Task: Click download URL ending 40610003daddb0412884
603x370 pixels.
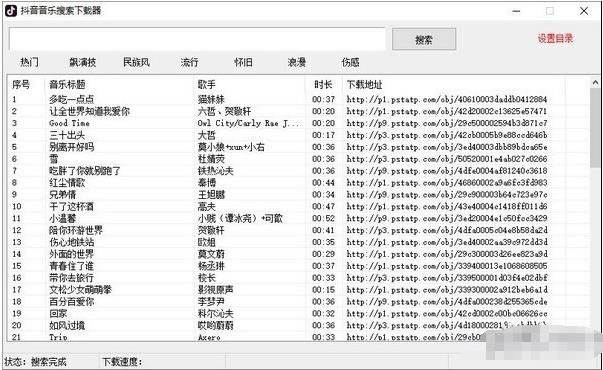Action: tap(447, 99)
